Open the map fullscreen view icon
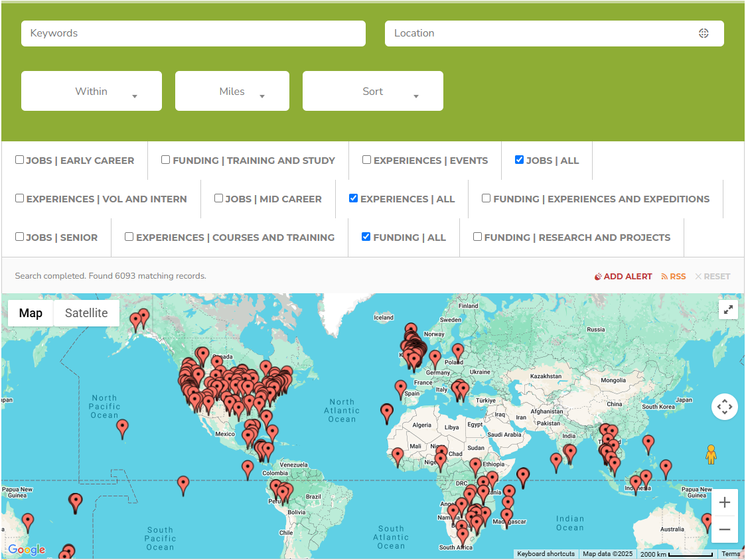This screenshot has height=560, width=746. 728,309
